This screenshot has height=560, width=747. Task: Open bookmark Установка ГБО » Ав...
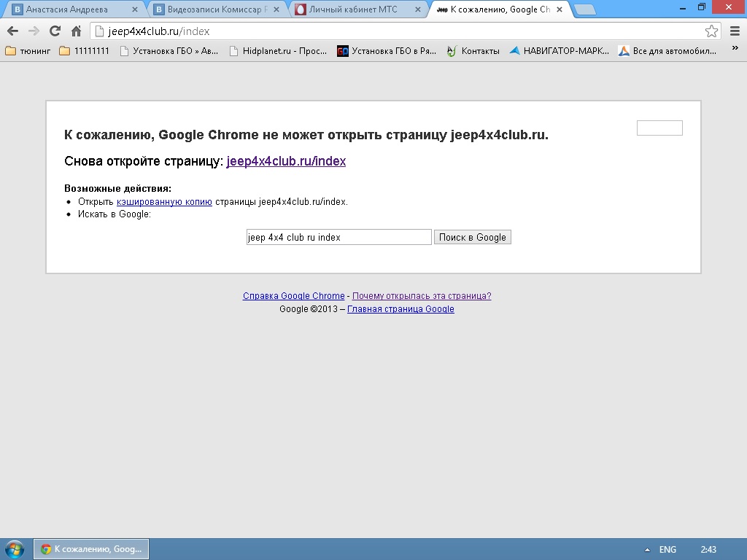(169, 51)
